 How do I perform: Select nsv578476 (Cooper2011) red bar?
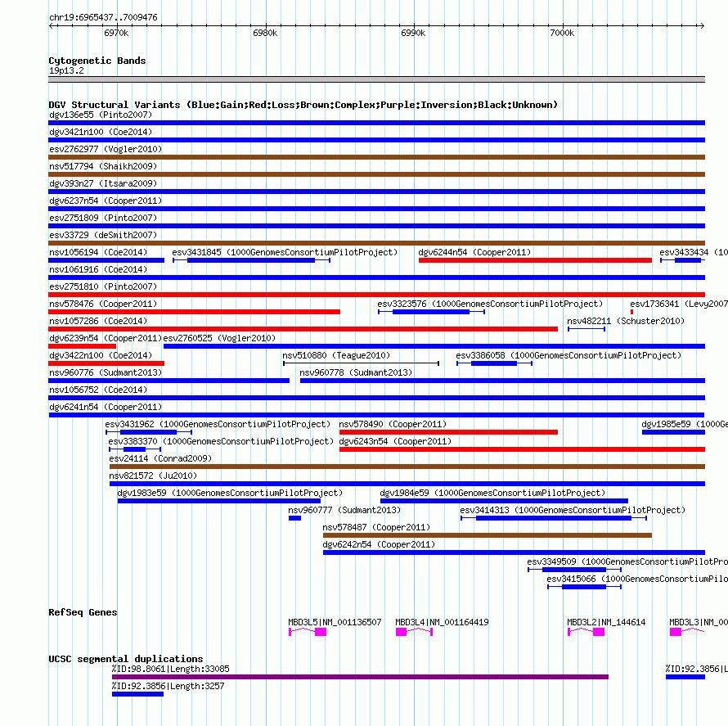[x=194, y=312]
